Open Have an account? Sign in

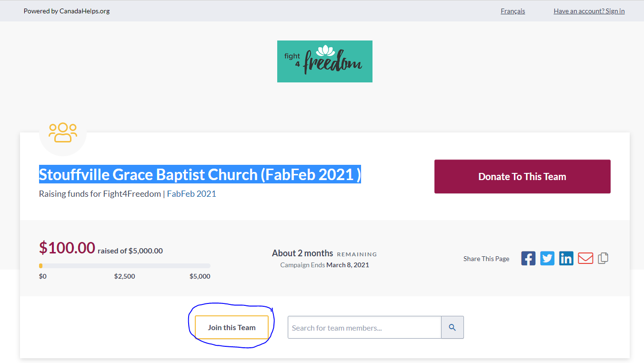(x=589, y=11)
